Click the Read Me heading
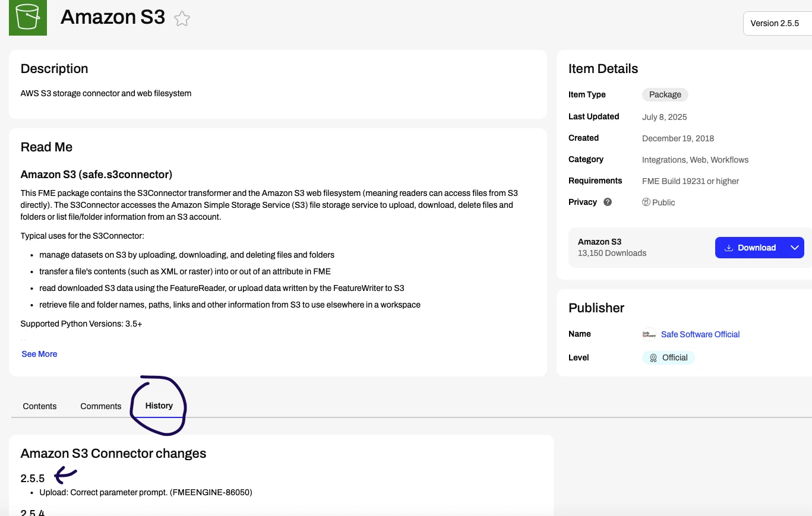The image size is (812, 516). coord(46,147)
